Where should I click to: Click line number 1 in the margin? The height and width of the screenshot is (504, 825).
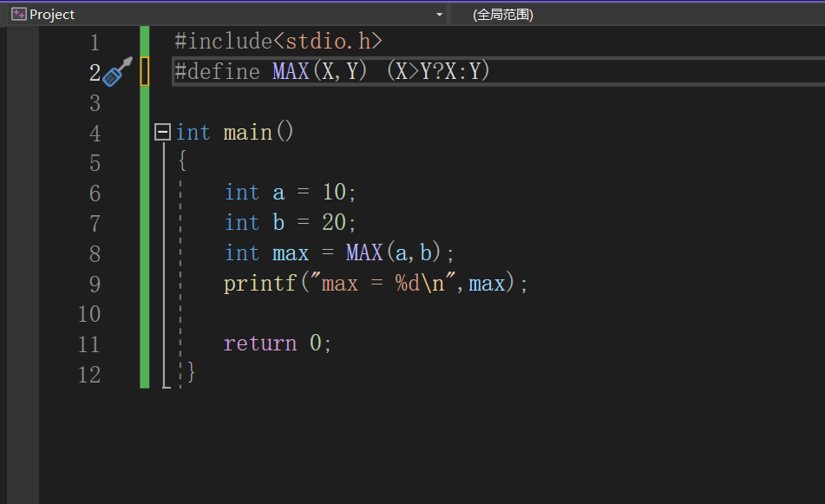click(x=95, y=43)
